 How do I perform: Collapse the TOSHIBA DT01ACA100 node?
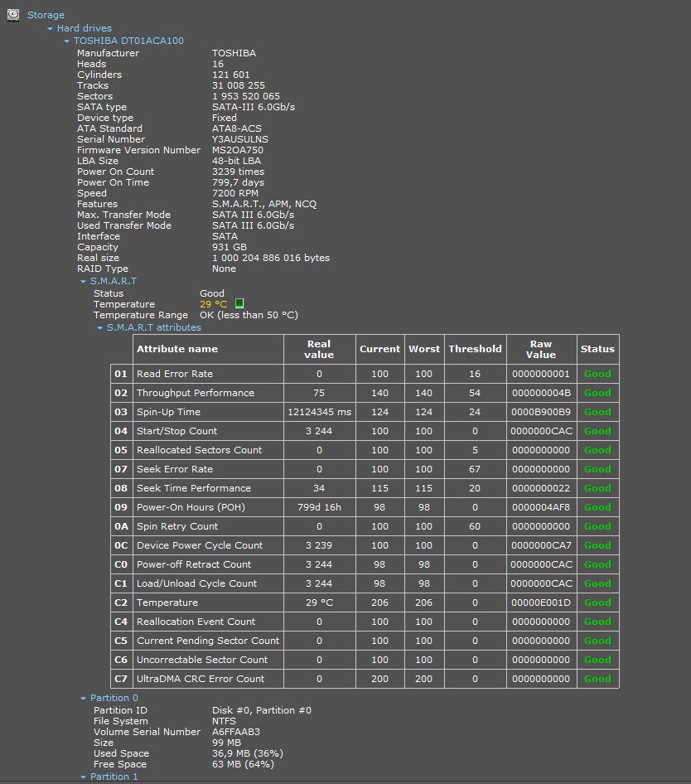pyautogui.click(x=66, y=41)
